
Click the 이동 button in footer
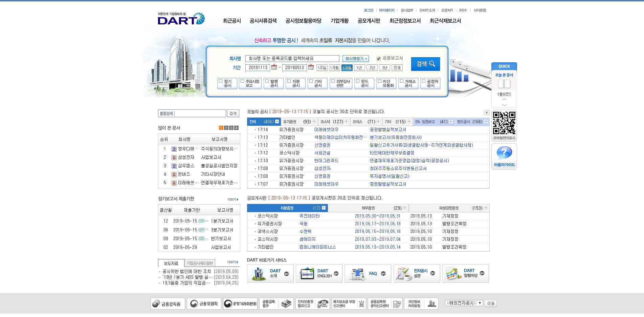pos(491,303)
